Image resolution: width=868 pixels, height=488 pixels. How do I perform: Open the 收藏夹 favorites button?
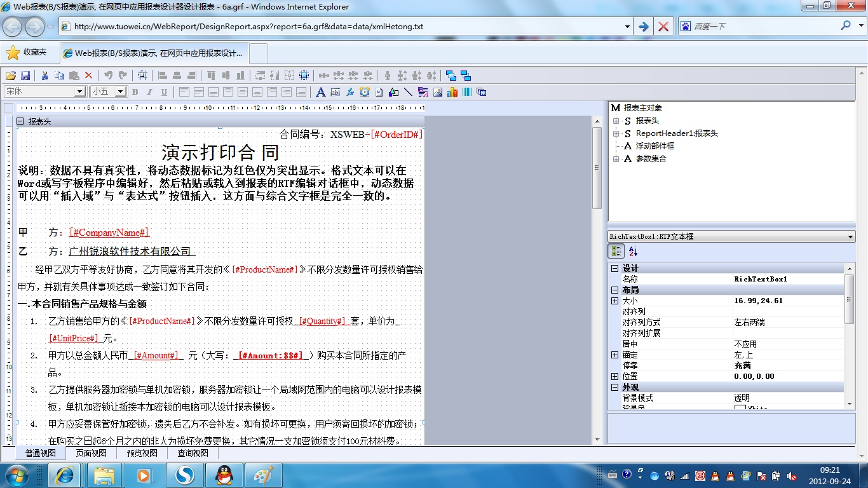point(27,52)
